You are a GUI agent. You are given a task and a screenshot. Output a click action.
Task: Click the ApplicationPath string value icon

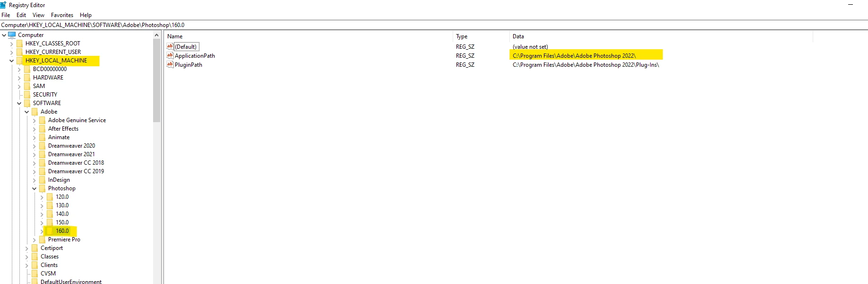(170, 55)
